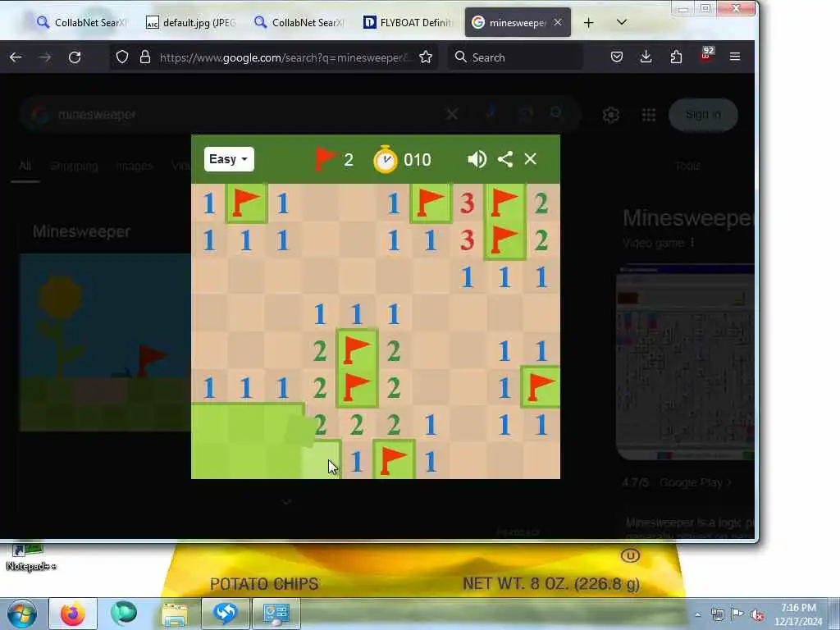Open clock showing 7:16 PM
The height and width of the screenshot is (630, 840).
click(798, 614)
